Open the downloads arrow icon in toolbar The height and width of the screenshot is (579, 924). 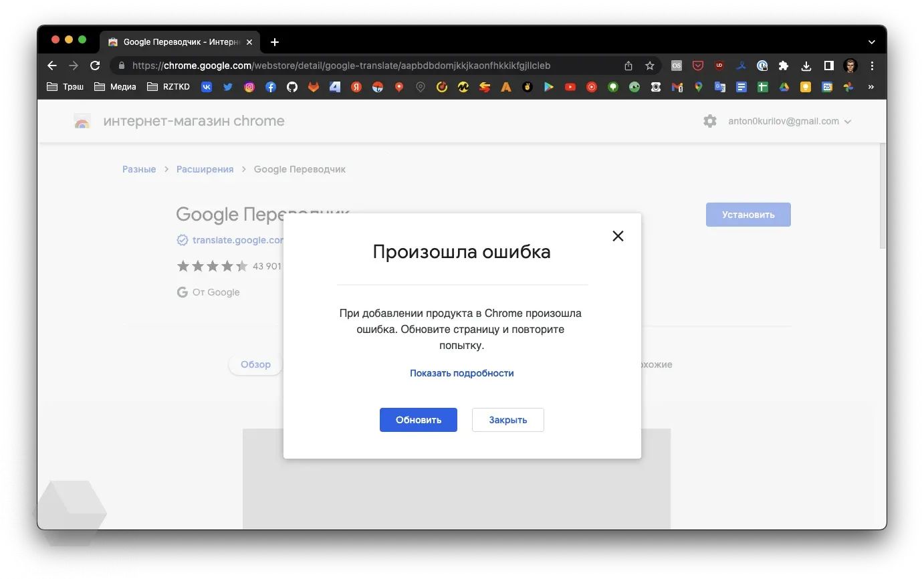pyautogui.click(x=806, y=66)
